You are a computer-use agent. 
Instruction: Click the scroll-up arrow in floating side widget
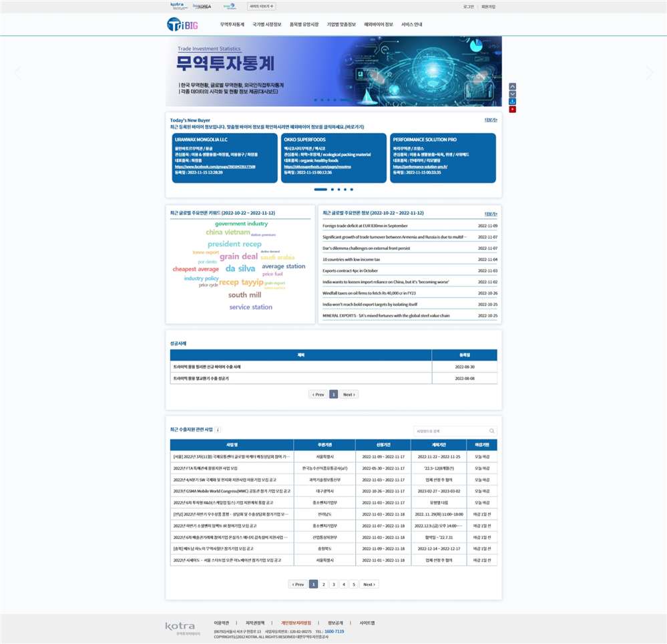coord(512,86)
